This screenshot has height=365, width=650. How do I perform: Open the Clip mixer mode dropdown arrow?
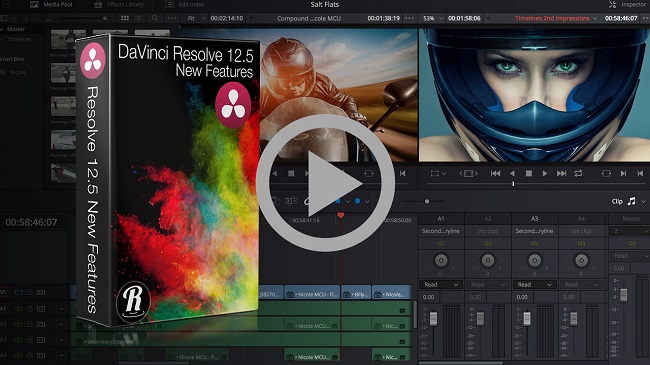pos(643,202)
